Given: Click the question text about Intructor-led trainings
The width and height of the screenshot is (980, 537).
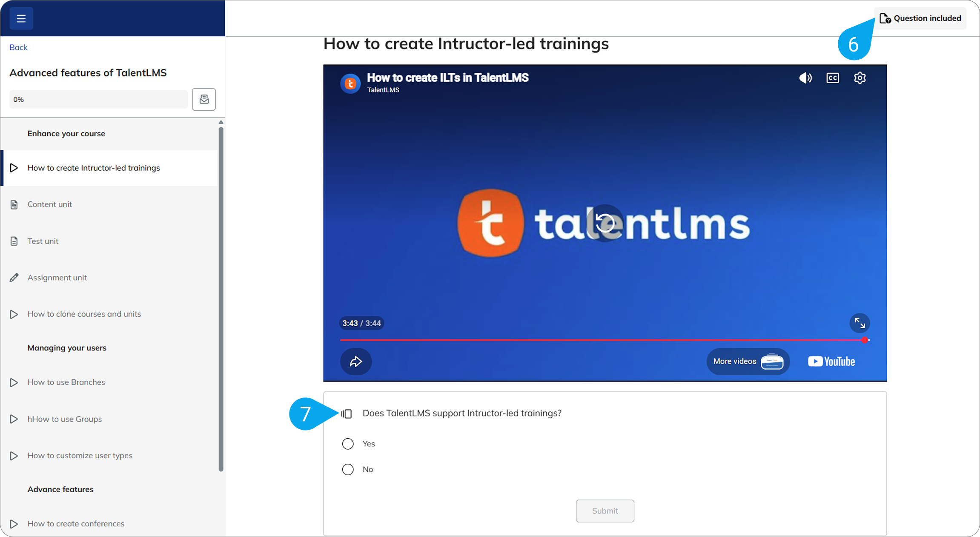Looking at the screenshot, I should click(x=462, y=413).
